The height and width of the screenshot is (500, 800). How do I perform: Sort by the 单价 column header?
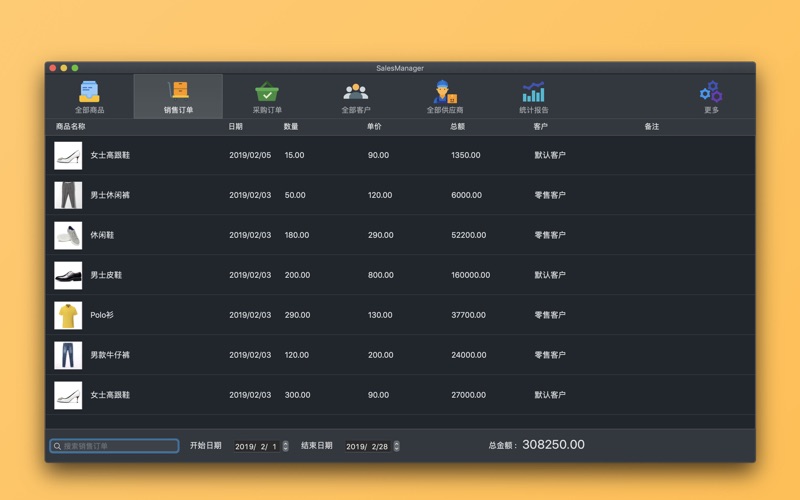tap(374, 127)
